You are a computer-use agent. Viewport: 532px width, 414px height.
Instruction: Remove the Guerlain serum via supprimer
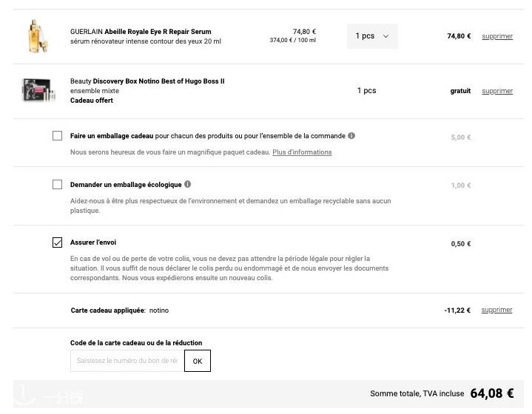pos(497,36)
